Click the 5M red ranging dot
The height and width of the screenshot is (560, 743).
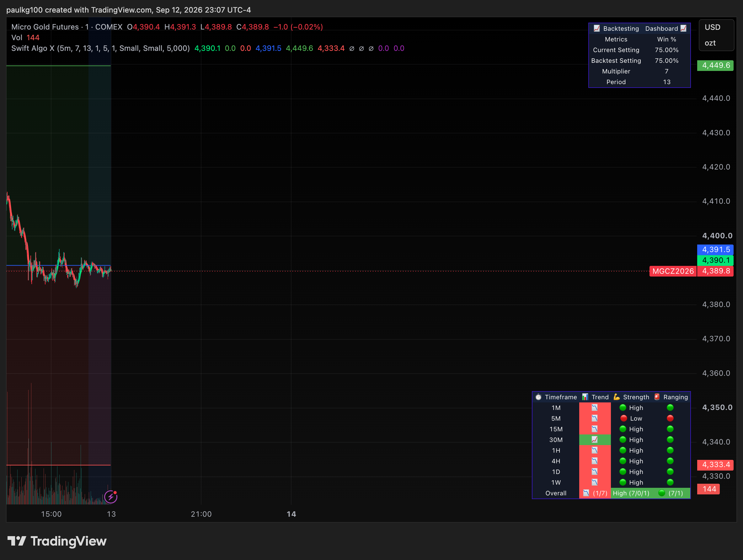[x=670, y=418]
